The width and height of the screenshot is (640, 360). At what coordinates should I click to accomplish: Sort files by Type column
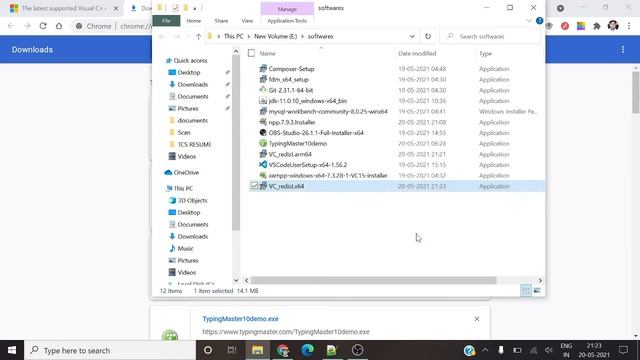click(485, 53)
